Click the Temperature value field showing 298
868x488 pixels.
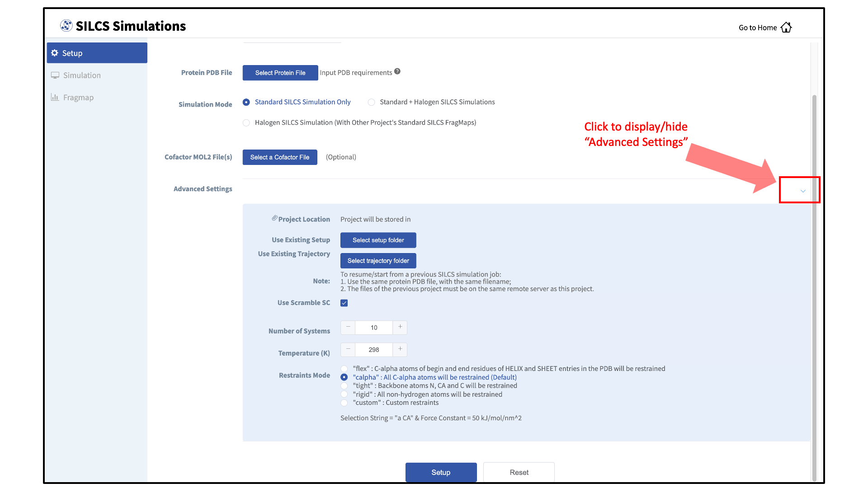click(x=374, y=350)
